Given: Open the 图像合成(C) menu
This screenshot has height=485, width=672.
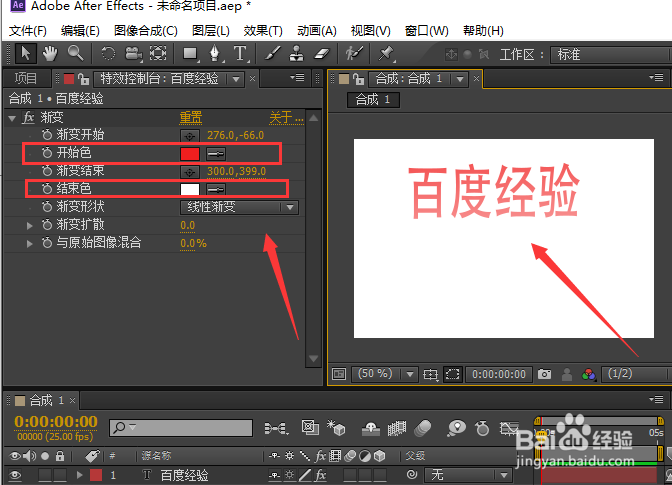Looking at the screenshot, I should coord(146,31).
